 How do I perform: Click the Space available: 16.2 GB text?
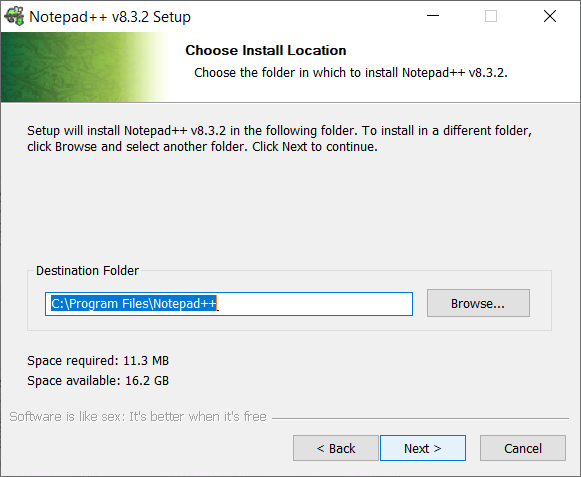(98, 381)
